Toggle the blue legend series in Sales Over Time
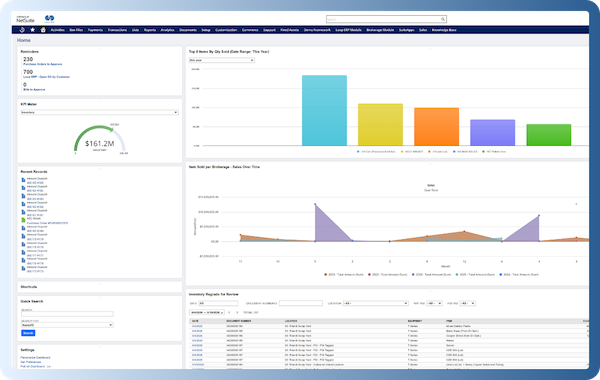Screen dimensions: 600x380 click(519, 275)
